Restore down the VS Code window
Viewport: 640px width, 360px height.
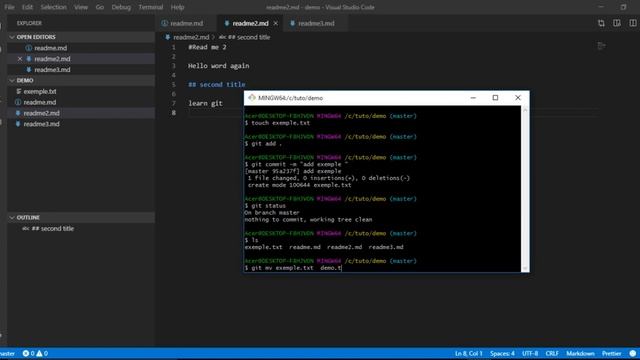623,7
